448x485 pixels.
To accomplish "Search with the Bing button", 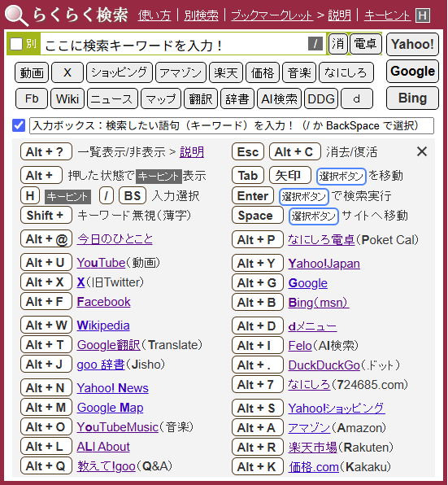I will (x=412, y=98).
